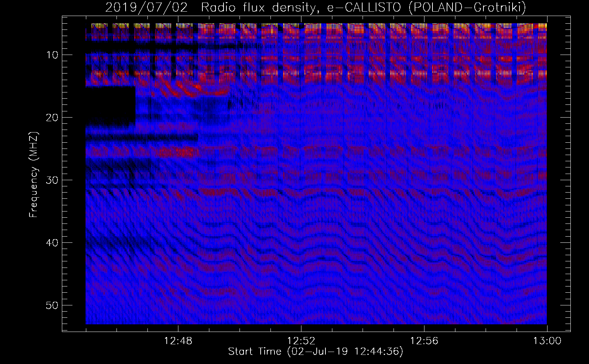Image resolution: width=589 pixels, height=364 pixels.
Task: Click the 12:48 time tick label
Action: tap(178, 341)
